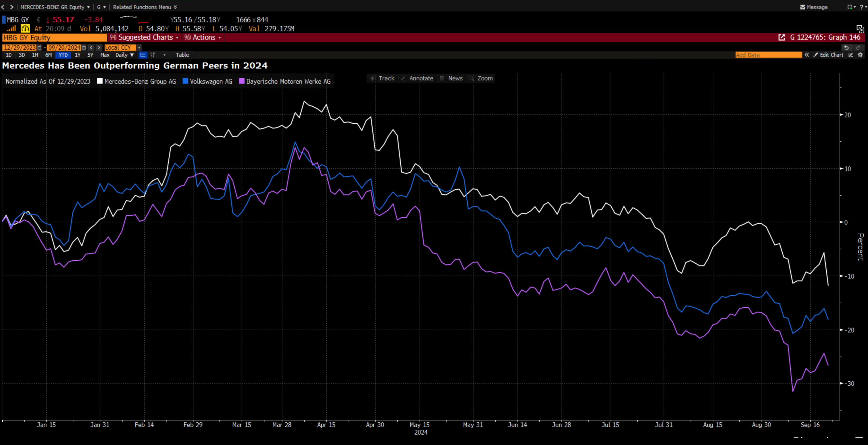
Task: Switch to Table view
Action: 182,55
